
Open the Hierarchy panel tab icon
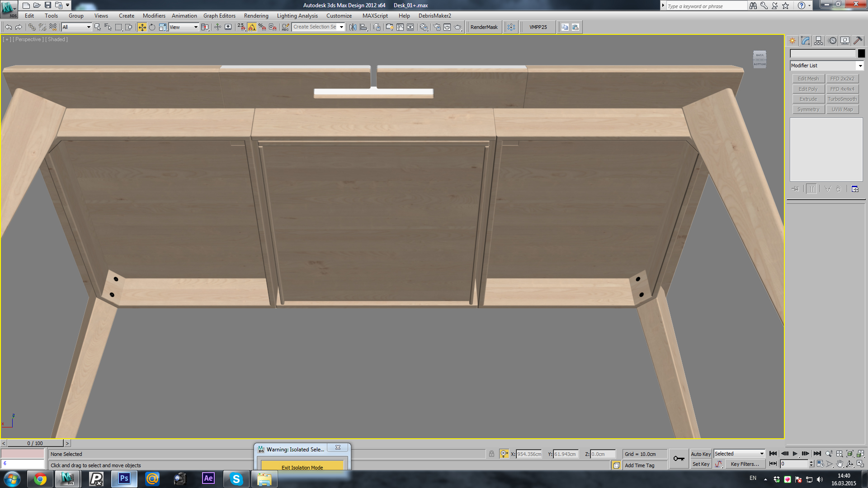(819, 41)
